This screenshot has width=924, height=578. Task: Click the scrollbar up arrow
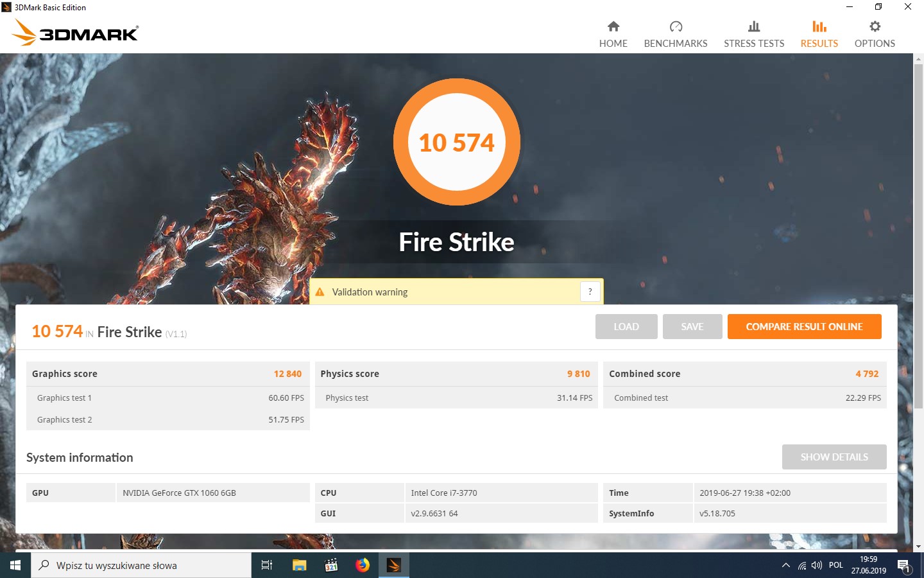pyautogui.click(x=918, y=58)
